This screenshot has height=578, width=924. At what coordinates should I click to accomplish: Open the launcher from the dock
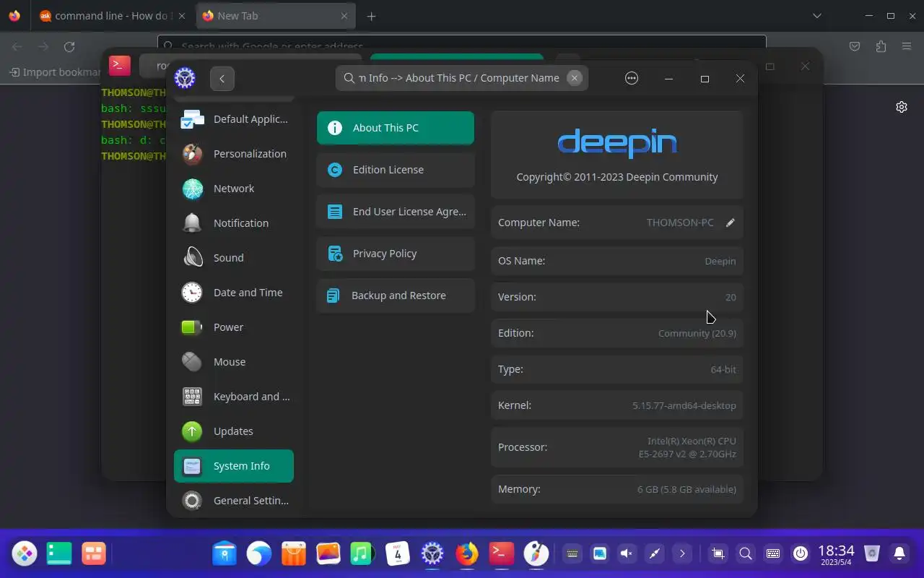(x=25, y=554)
